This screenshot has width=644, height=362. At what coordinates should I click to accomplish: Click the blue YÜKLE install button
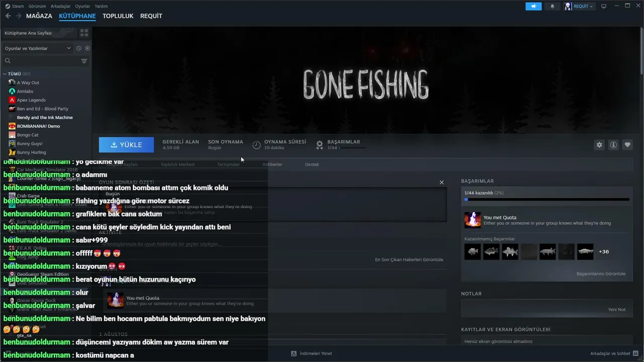pyautogui.click(x=126, y=145)
